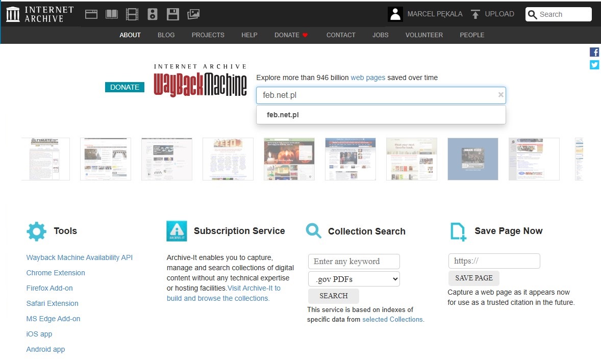The width and height of the screenshot is (601, 364).
Task: Click the SEARCH button under Collection Search
Action: tap(334, 296)
